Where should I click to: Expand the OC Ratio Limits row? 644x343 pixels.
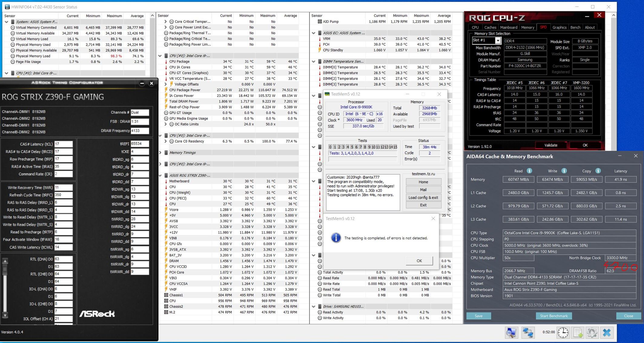tap(165, 124)
